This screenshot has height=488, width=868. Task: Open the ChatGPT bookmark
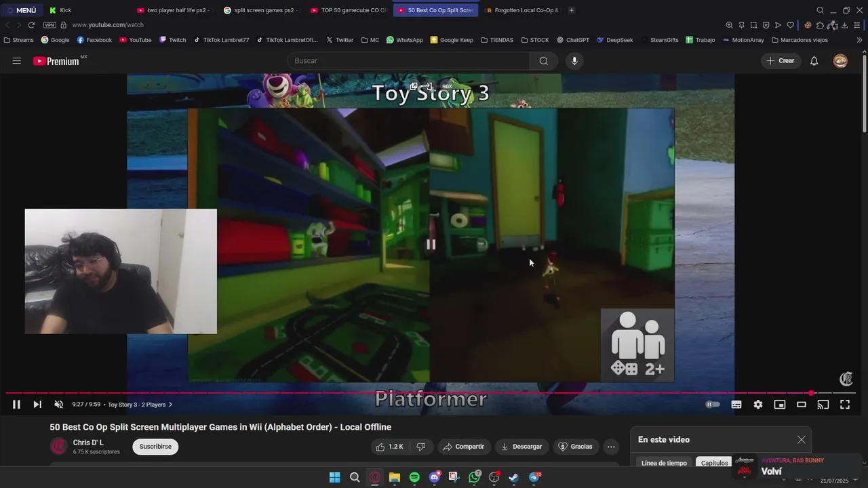(x=573, y=40)
